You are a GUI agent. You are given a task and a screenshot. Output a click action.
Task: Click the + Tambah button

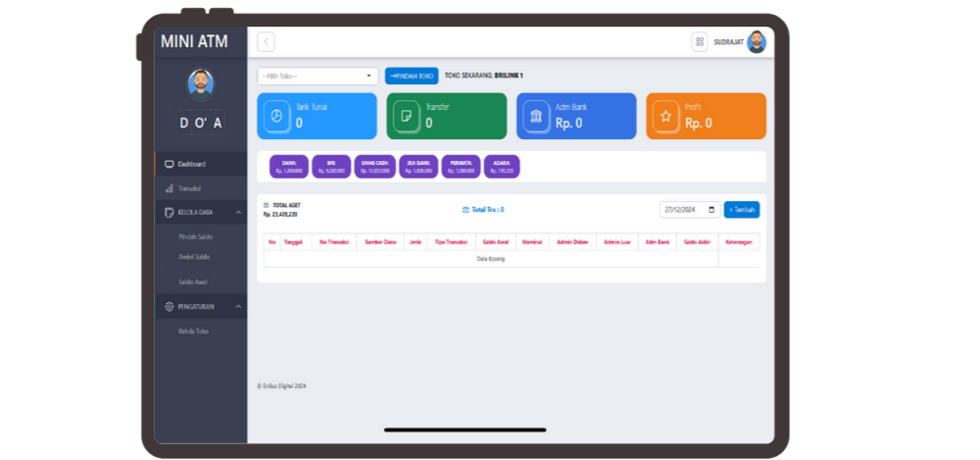pyautogui.click(x=742, y=210)
